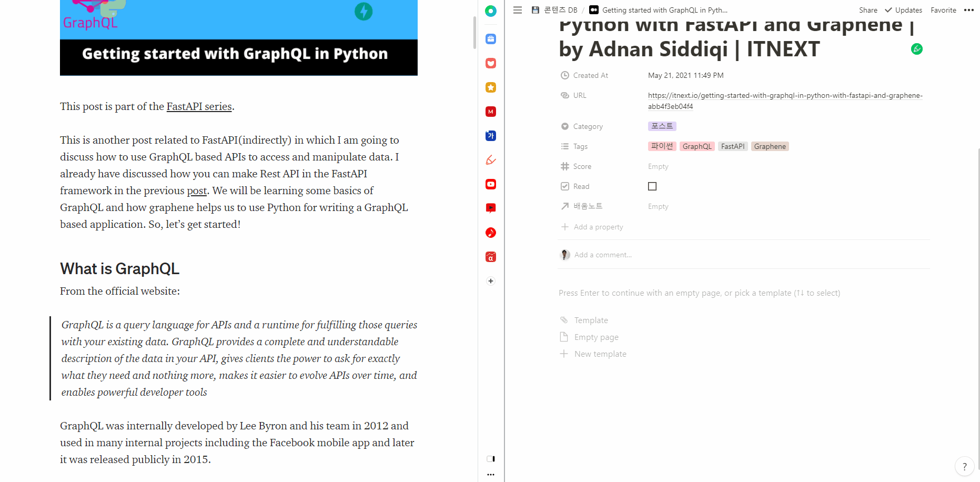
Task: Open the red music note sidebar icon
Action: [x=491, y=233]
